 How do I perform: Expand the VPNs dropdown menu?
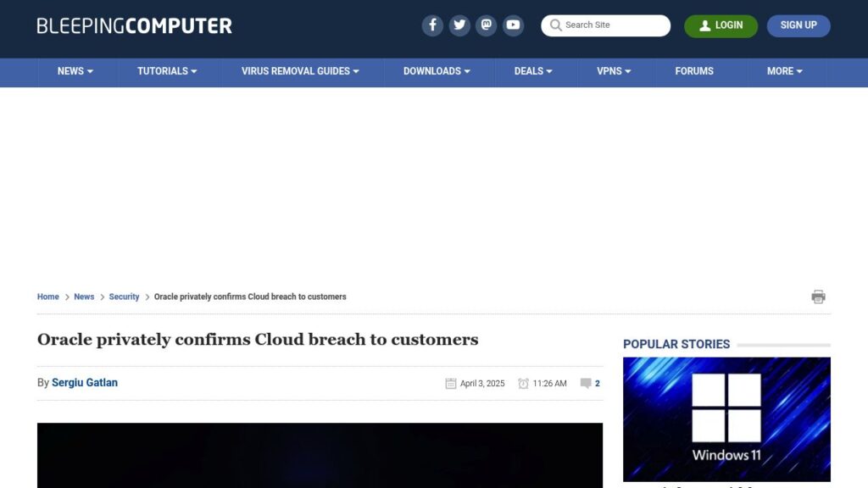pos(614,71)
